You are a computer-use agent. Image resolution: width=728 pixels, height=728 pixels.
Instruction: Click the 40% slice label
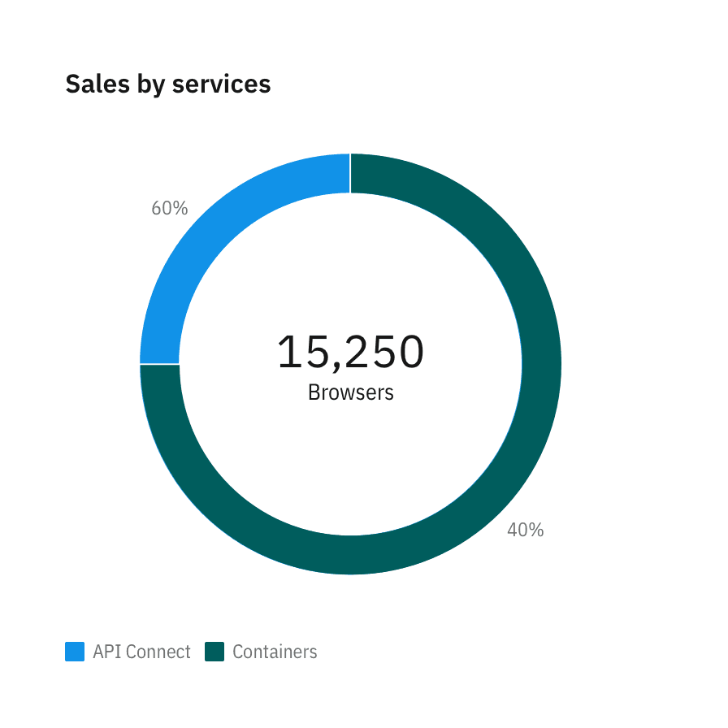[x=525, y=530]
